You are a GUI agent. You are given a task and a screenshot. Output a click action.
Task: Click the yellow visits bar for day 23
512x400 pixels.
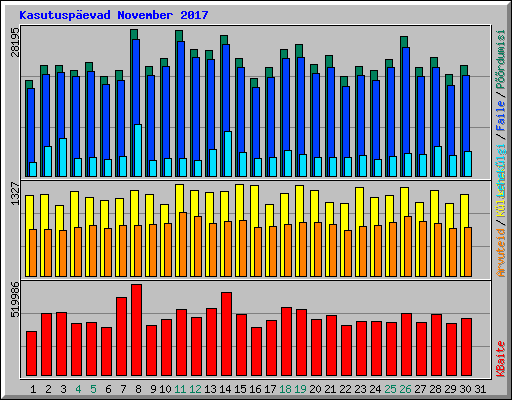(x=359, y=207)
